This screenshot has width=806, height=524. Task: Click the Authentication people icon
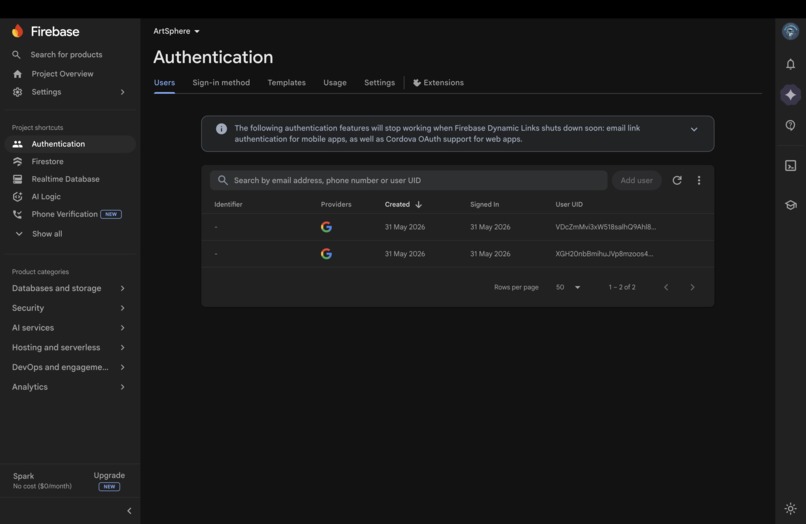[x=17, y=144]
